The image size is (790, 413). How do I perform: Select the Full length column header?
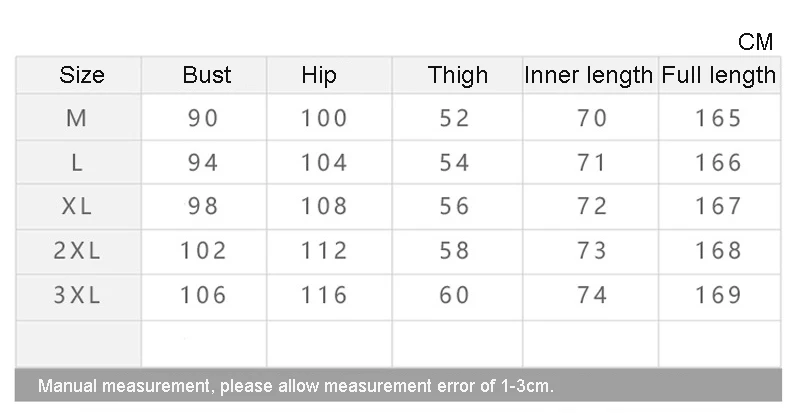coord(719,76)
